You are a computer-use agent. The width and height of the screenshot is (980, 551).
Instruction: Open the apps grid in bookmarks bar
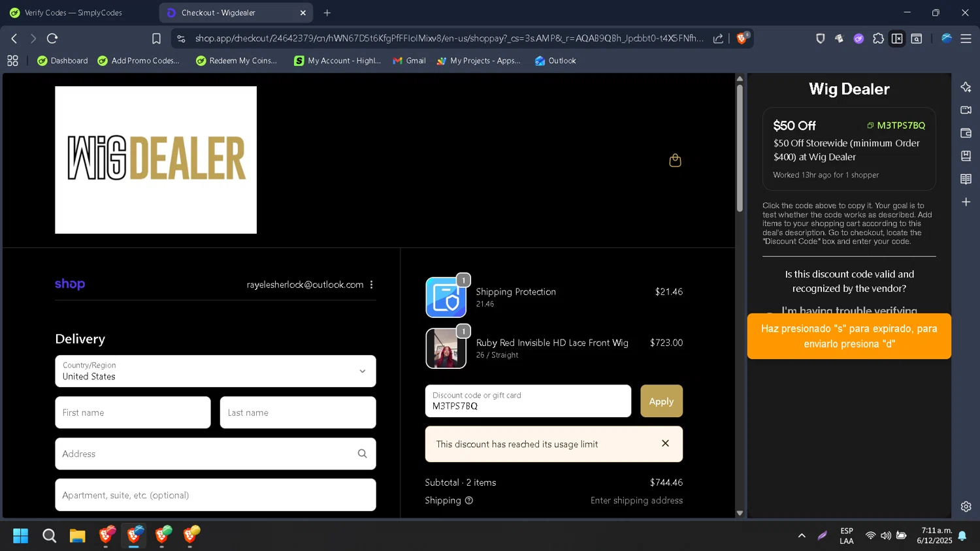(12, 61)
